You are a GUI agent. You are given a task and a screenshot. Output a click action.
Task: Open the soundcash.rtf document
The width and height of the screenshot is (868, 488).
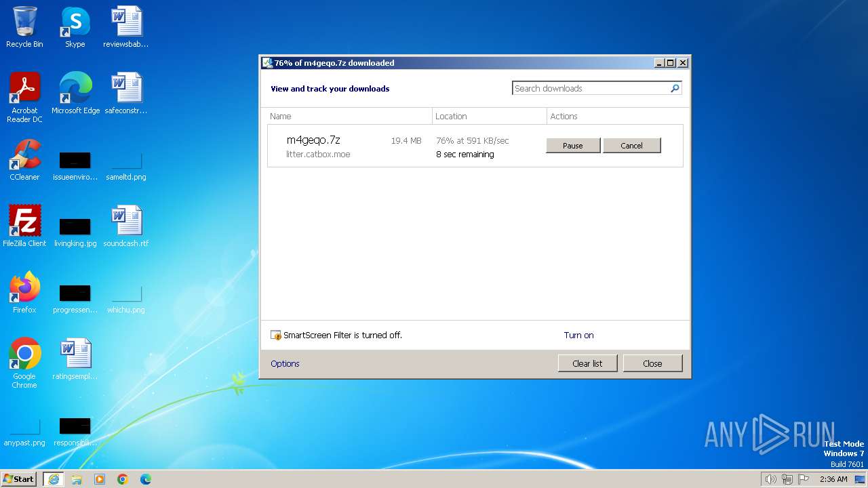[126, 226]
